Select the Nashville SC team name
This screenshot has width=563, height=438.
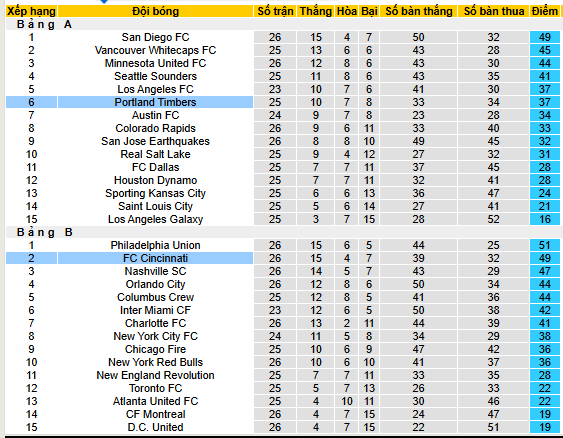coord(155,271)
